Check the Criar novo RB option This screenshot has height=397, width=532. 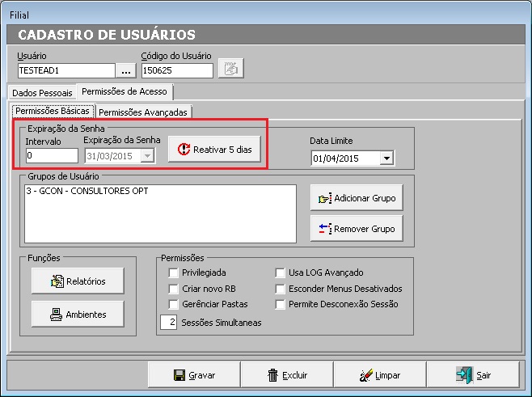[173, 289]
